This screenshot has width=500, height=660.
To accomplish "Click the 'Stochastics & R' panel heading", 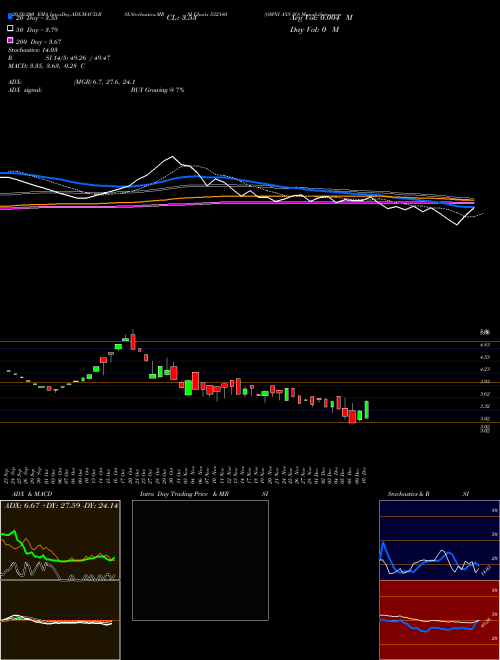I will point(408,494).
